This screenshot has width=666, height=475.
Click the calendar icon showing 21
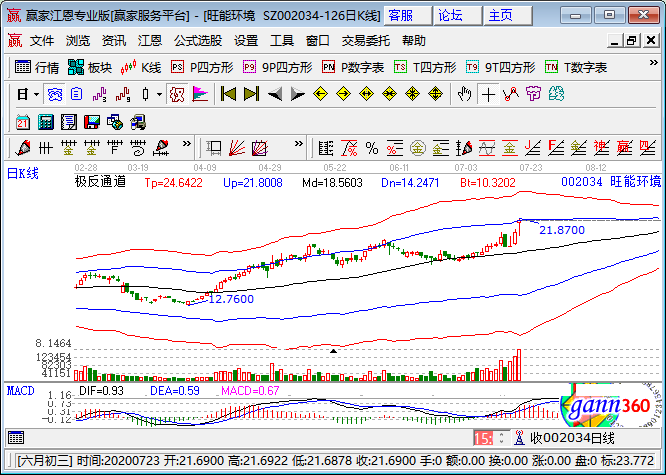[23, 122]
